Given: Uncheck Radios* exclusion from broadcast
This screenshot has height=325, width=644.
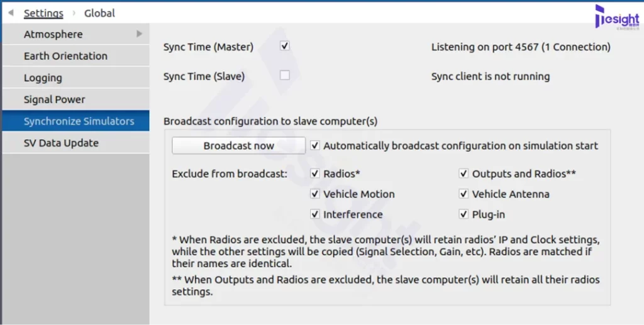Looking at the screenshot, I should click(316, 174).
